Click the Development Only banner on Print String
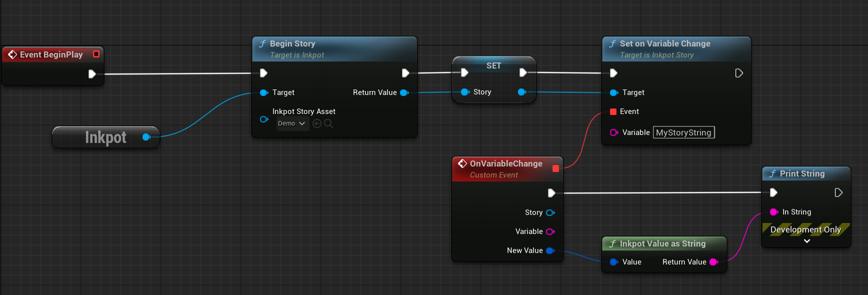 tap(806, 229)
